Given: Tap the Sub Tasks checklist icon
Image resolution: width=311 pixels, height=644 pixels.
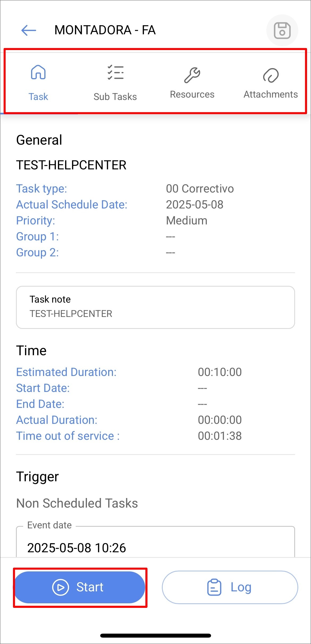Looking at the screenshot, I should pyautogui.click(x=115, y=73).
